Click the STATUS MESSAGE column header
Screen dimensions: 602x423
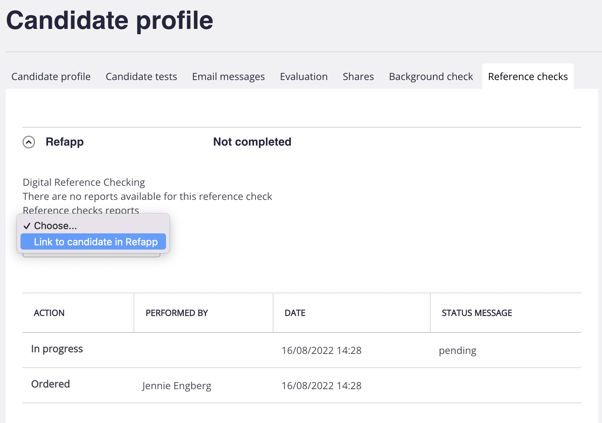477,313
